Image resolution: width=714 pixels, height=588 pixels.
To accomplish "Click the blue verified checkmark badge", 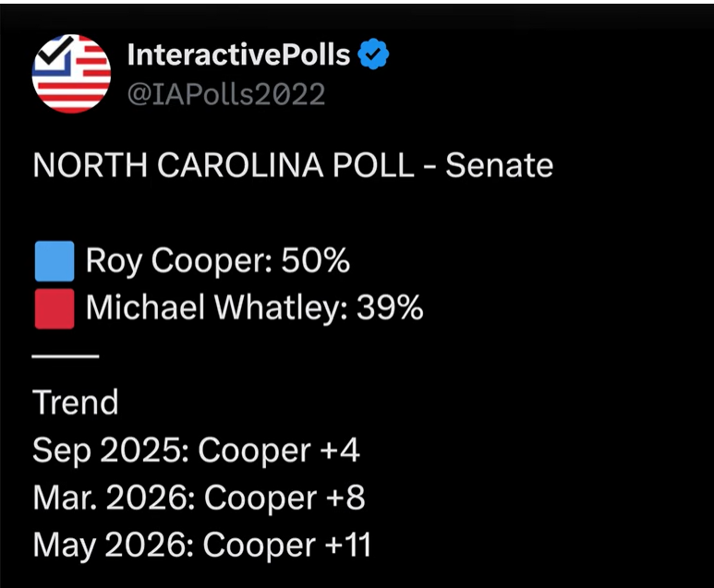I will [373, 54].
